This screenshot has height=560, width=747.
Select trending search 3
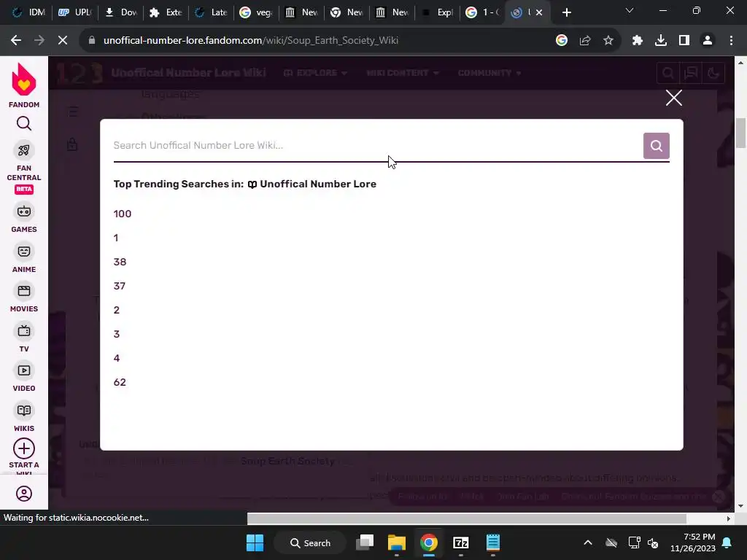pos(116,334)
